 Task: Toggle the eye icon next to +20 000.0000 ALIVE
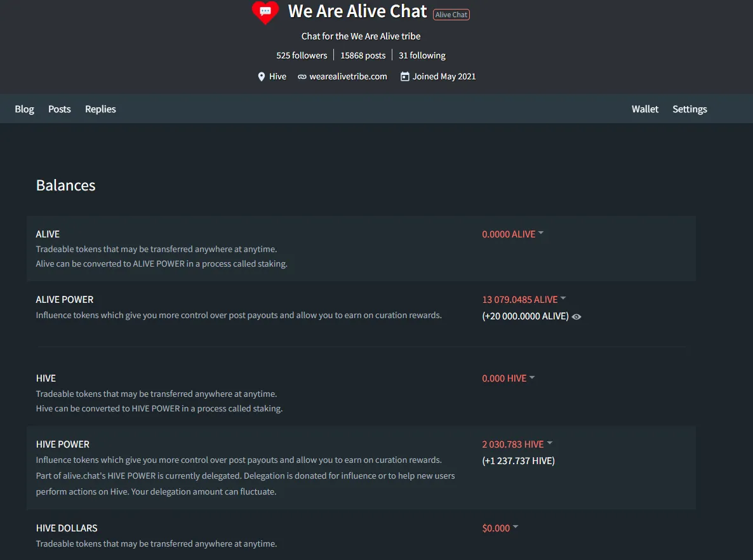point(576,316)
